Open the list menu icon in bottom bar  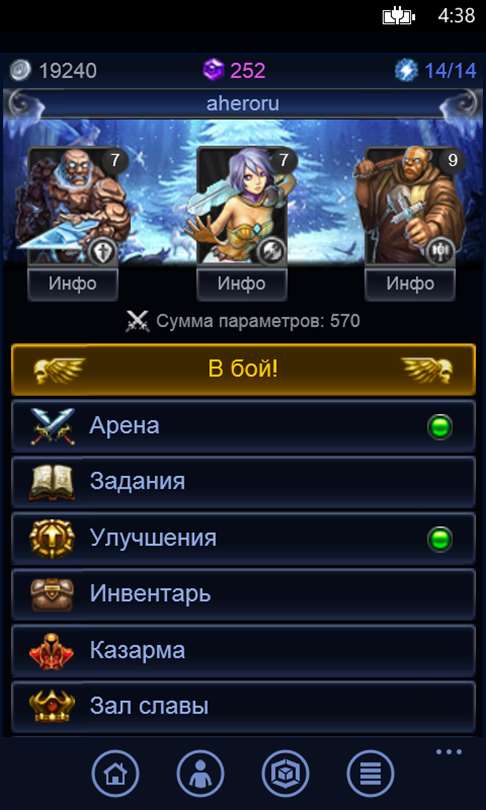coord(370,773)
